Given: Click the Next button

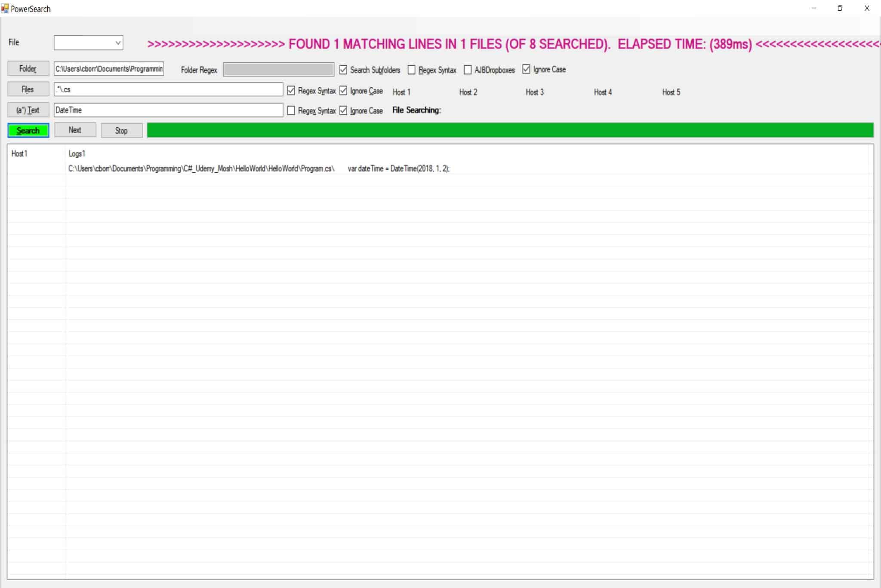Looking at the screenshot, I should coord(75,130).
